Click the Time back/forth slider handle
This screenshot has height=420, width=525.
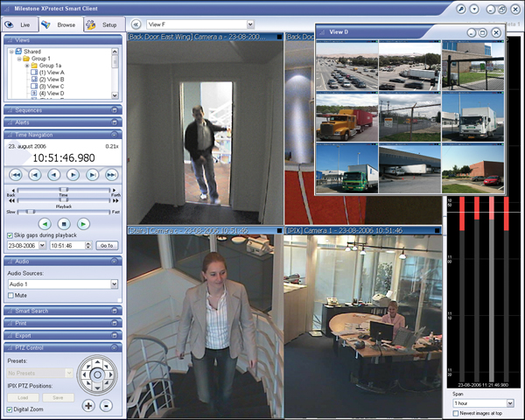coord(64,190)
